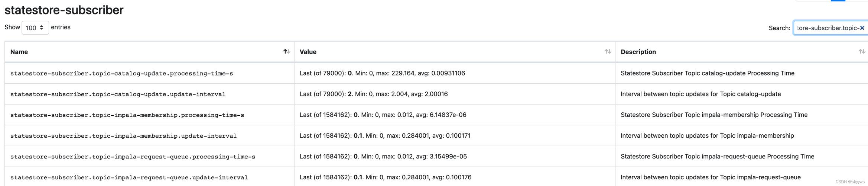Image resolution: width=868 pixels, height=186 pixels.
Task: Select topic-catalog-update.update-interval metric name
Action: point(118,94)
